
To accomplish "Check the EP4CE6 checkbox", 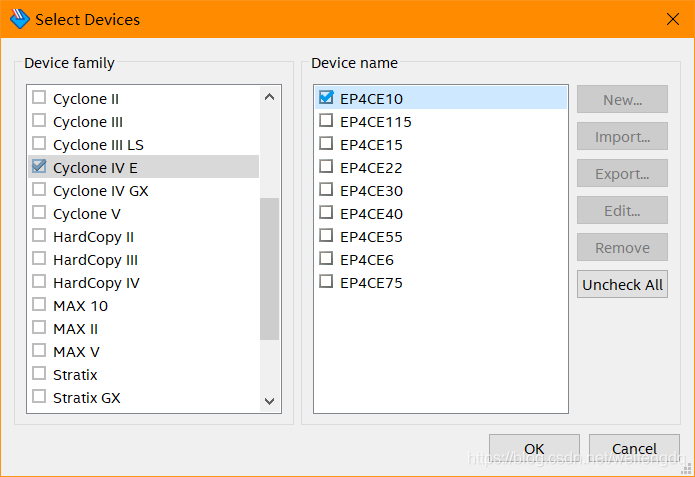I will (326, 259).
